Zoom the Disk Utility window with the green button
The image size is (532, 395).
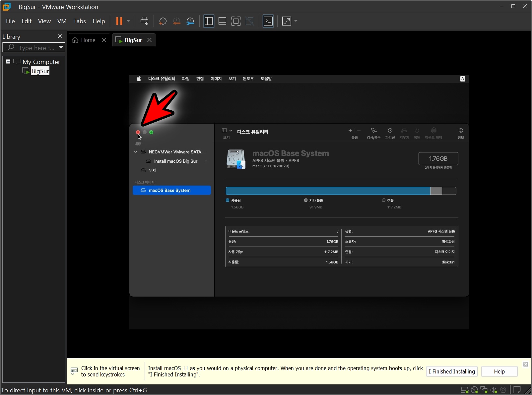click(151, 132)
